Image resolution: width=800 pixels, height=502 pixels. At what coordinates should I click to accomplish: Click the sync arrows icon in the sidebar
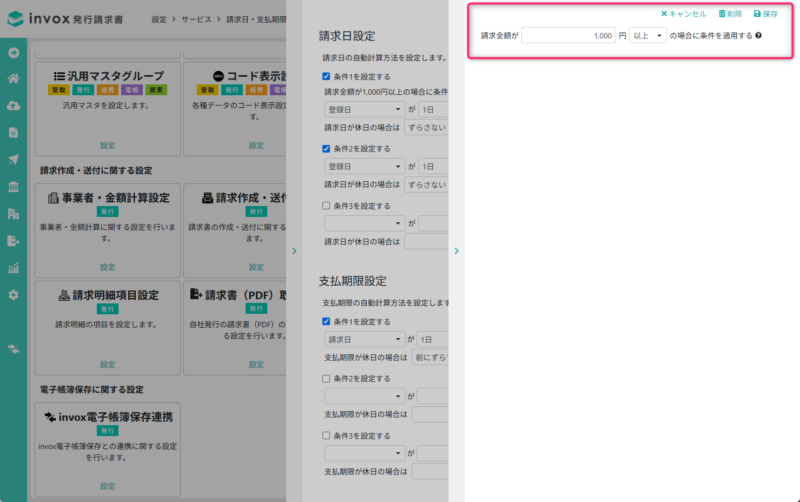(14, 349)
